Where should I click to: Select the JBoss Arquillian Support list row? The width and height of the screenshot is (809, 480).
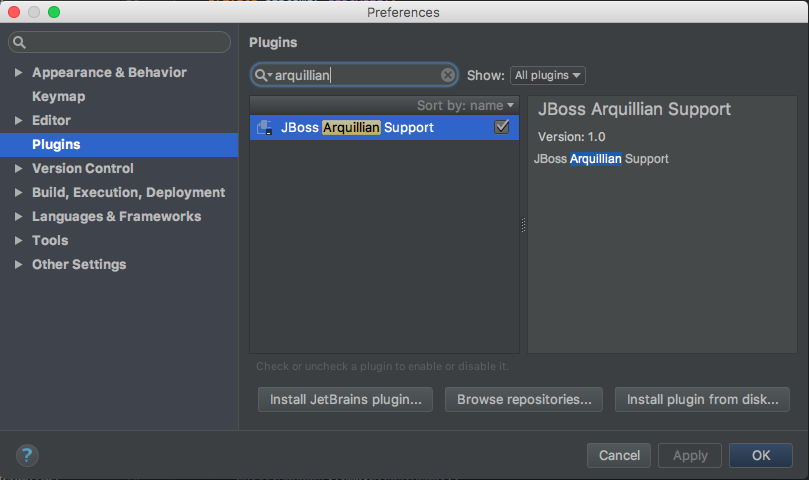pyautogui.click(x=384, y=127)
